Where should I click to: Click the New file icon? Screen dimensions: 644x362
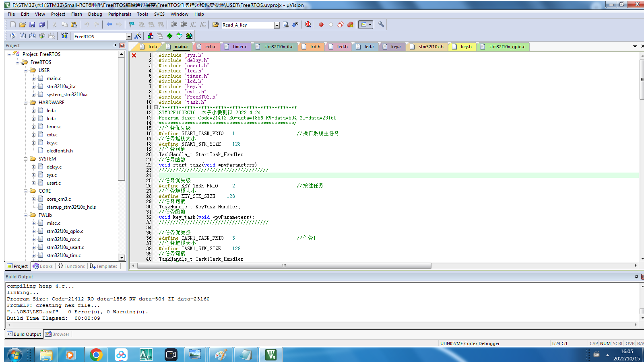(13, 25)
